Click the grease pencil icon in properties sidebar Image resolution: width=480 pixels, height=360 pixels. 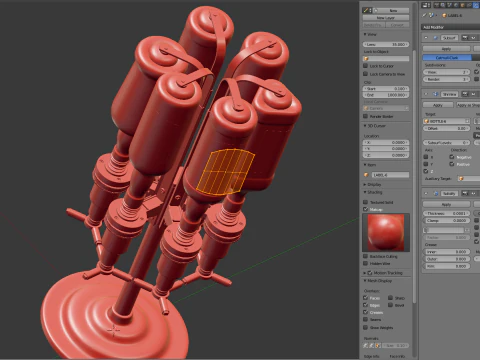tap(366, 10)
